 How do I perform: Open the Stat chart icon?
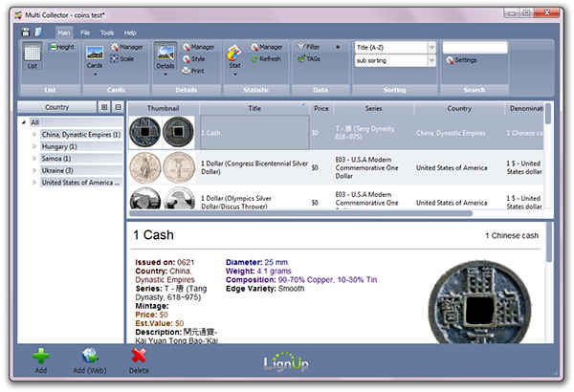pos(234,56)
